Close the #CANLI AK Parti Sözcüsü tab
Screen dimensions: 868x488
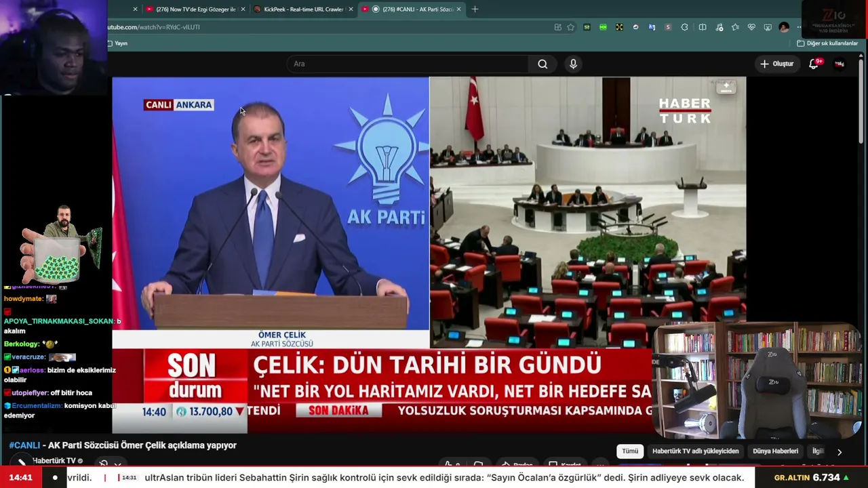tap(459, 9)
